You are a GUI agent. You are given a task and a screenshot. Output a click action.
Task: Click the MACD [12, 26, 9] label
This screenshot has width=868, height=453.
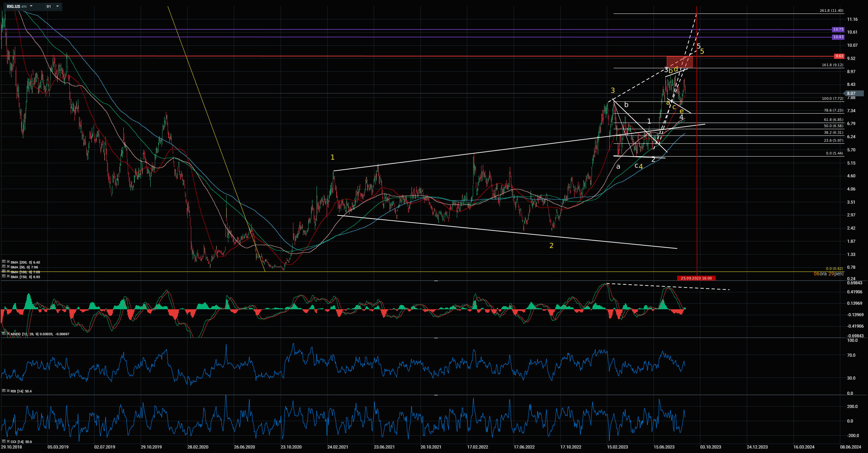(x=24, y=334)
